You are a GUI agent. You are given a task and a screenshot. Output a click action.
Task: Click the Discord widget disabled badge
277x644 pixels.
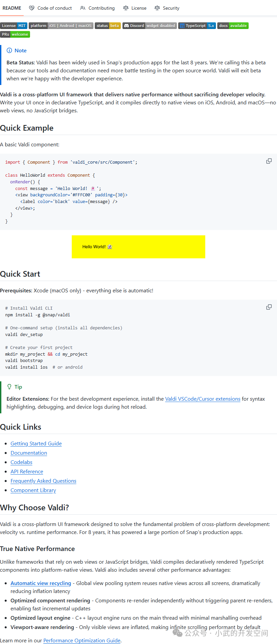tap(150, 26)
